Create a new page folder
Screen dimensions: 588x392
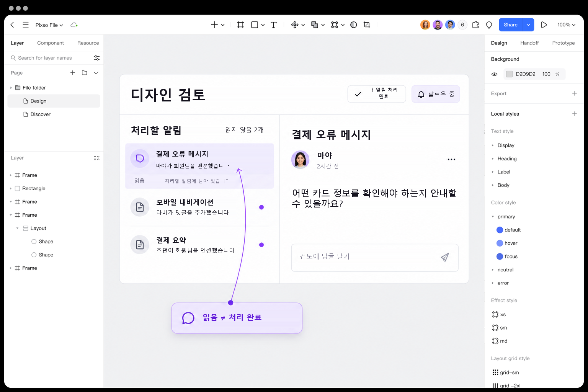coord(85,73)
